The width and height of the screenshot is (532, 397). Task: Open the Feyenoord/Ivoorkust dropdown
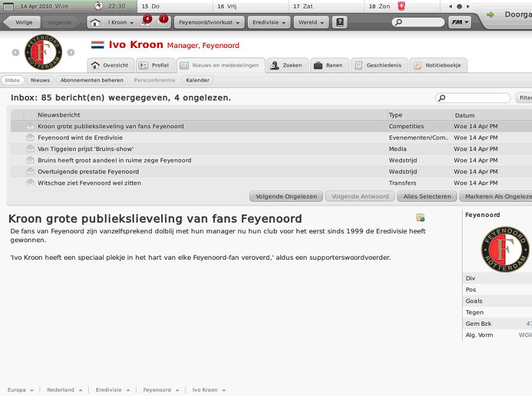[209, 23]
